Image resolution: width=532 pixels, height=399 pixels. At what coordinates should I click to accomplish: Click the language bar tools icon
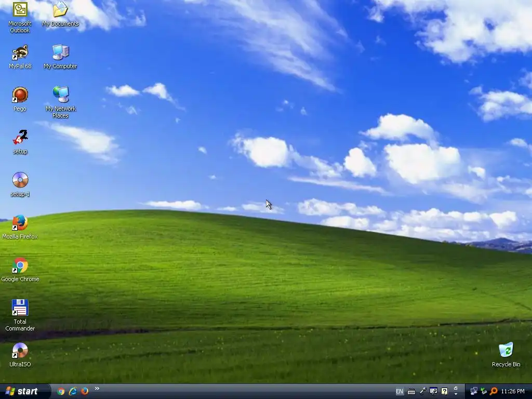433,392
